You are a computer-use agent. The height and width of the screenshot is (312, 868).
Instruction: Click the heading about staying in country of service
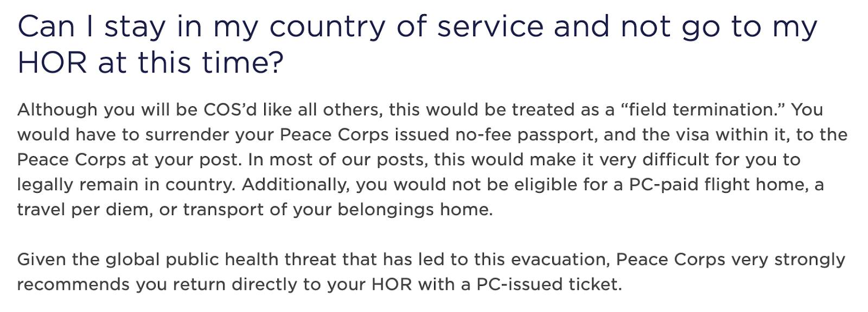(x=417, y=44)
